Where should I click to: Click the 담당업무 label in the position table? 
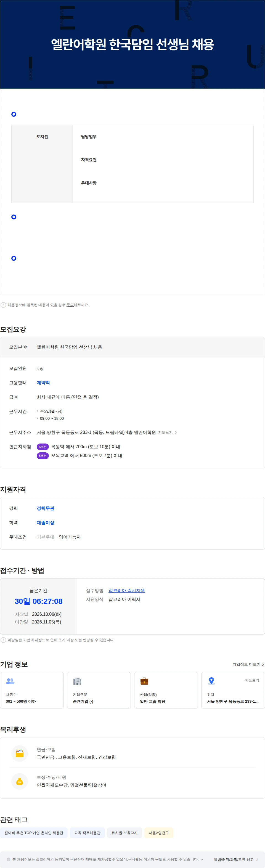point(89,136)
